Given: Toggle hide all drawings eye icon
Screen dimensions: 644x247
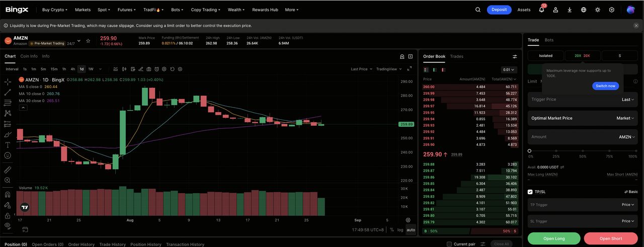Looking at the screenshot, I should pos(8,226).
